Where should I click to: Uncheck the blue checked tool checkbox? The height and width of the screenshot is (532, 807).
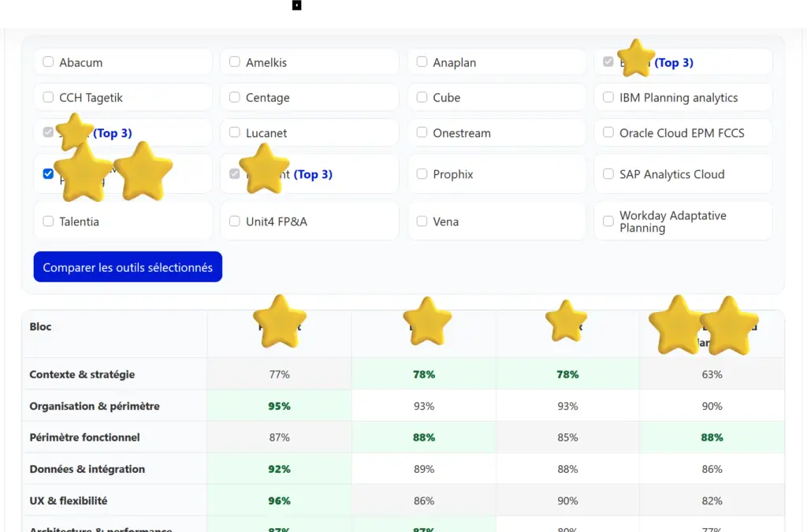[x=48, y=174]
